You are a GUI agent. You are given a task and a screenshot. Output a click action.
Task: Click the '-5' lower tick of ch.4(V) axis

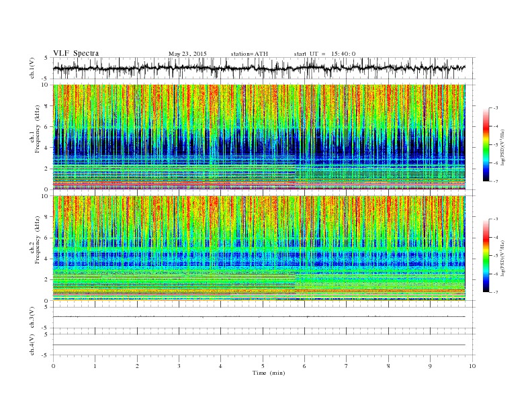click(x=45, y=355)
